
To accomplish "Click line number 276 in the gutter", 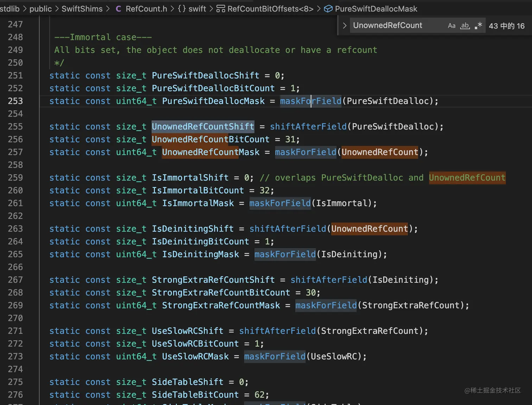I will [15, 395].
